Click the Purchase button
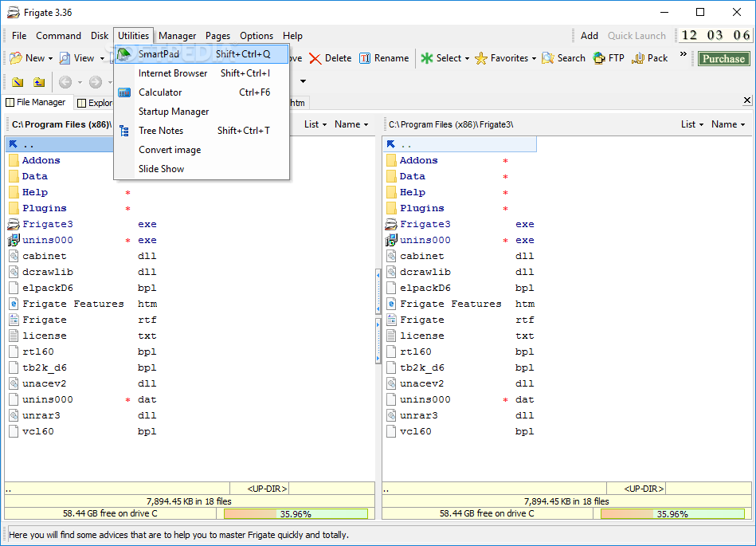 coord(723,59)
